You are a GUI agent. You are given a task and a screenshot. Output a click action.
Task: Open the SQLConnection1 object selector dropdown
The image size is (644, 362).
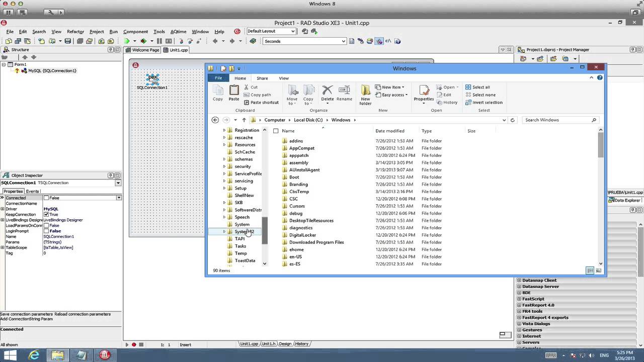coord(118,183)
